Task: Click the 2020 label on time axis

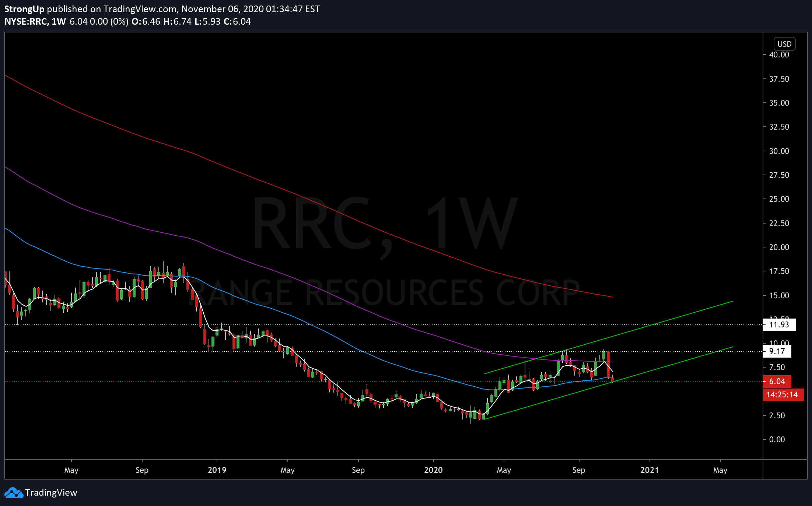Action: coord(433,470)
